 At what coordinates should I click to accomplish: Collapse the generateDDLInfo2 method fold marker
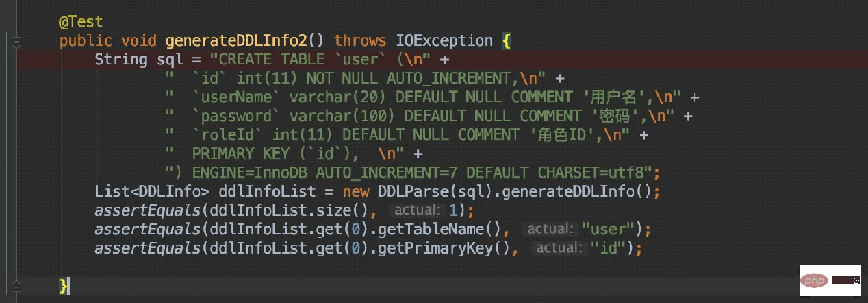tap(16, 42)
